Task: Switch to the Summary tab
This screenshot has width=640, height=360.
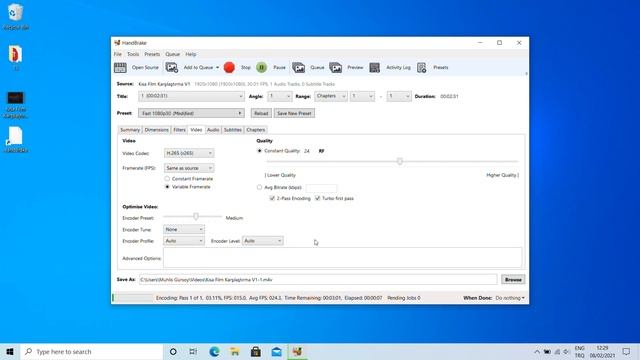Action: point(130,130)
